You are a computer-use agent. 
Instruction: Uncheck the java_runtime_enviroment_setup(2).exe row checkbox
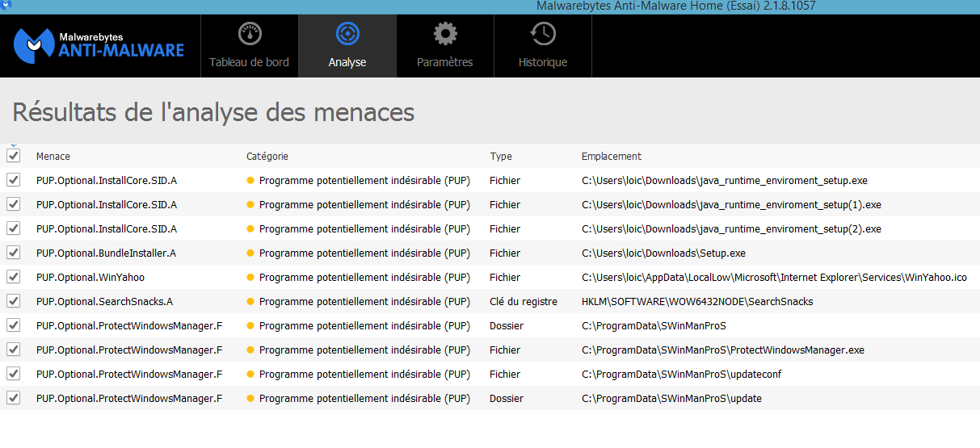click(x=14, y=228)
